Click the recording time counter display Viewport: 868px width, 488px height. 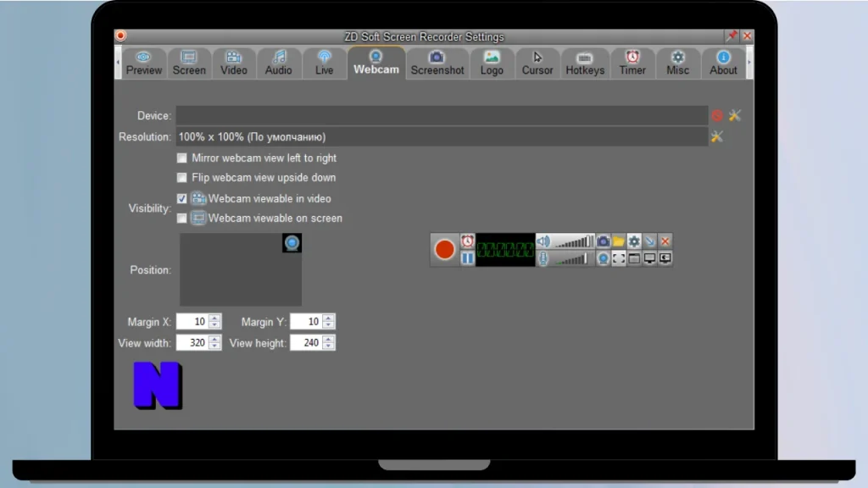(505, 250)
